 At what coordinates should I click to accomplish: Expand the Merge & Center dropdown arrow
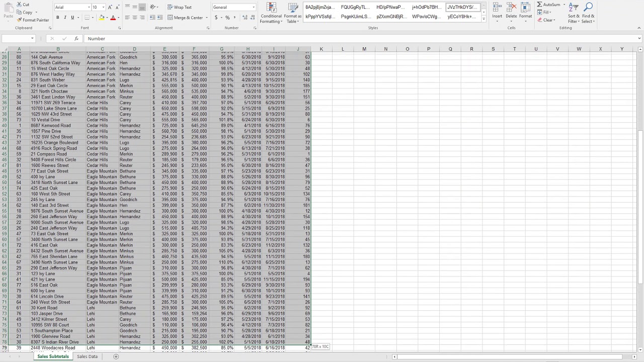(207, 18)
